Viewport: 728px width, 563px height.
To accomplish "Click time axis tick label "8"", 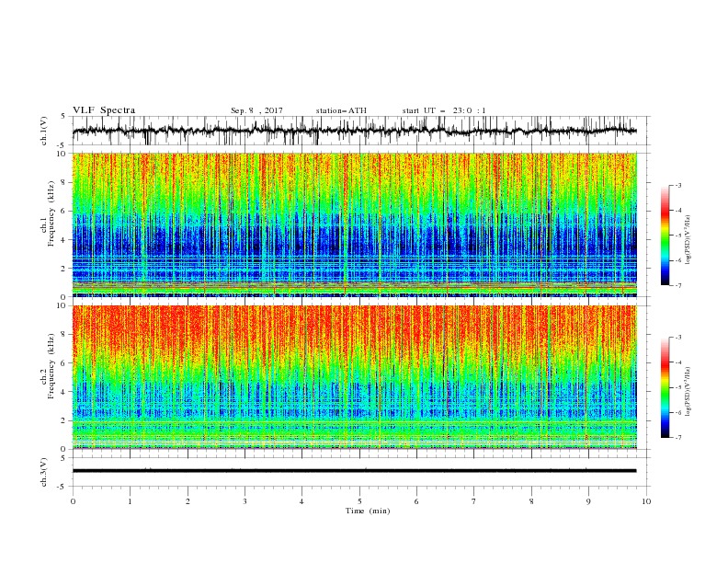I will pyautogui.click(x=531, y=501).
